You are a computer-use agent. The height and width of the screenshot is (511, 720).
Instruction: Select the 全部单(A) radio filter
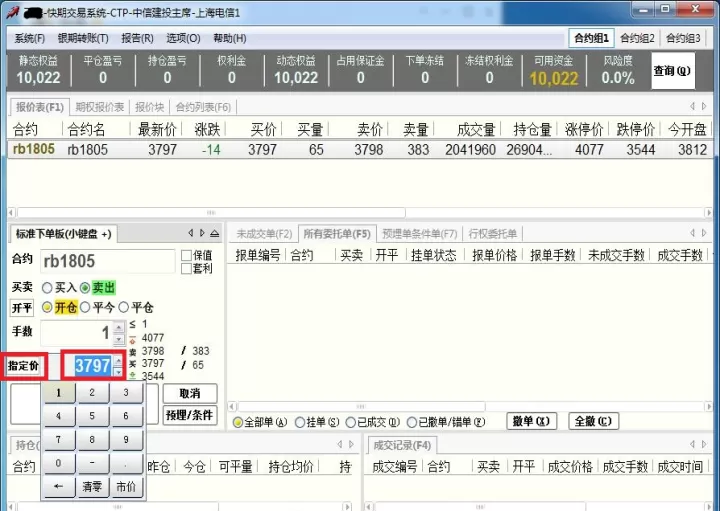237,422
